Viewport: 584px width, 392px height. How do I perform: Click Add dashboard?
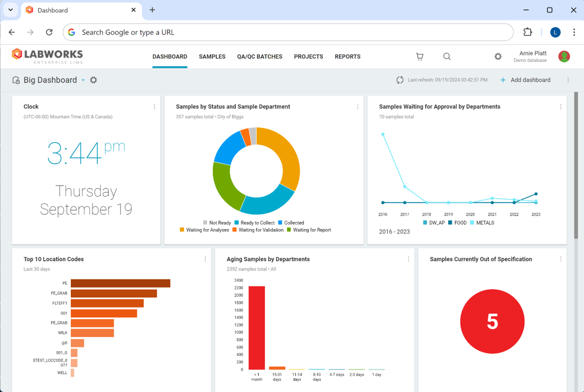click(x=525, y=79)
